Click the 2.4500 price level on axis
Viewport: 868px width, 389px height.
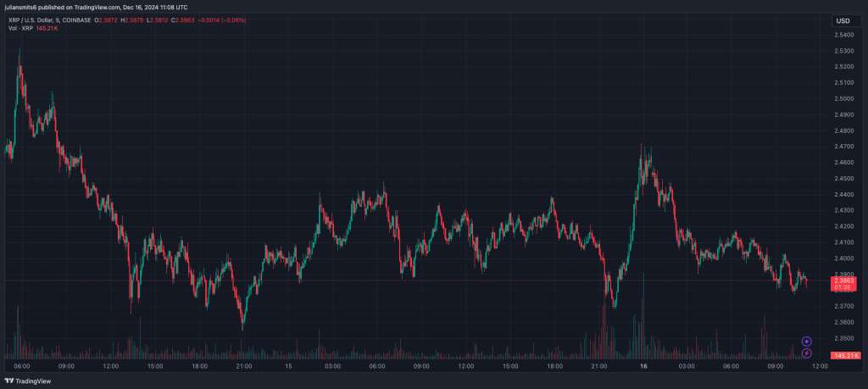(x=842, y=178)
